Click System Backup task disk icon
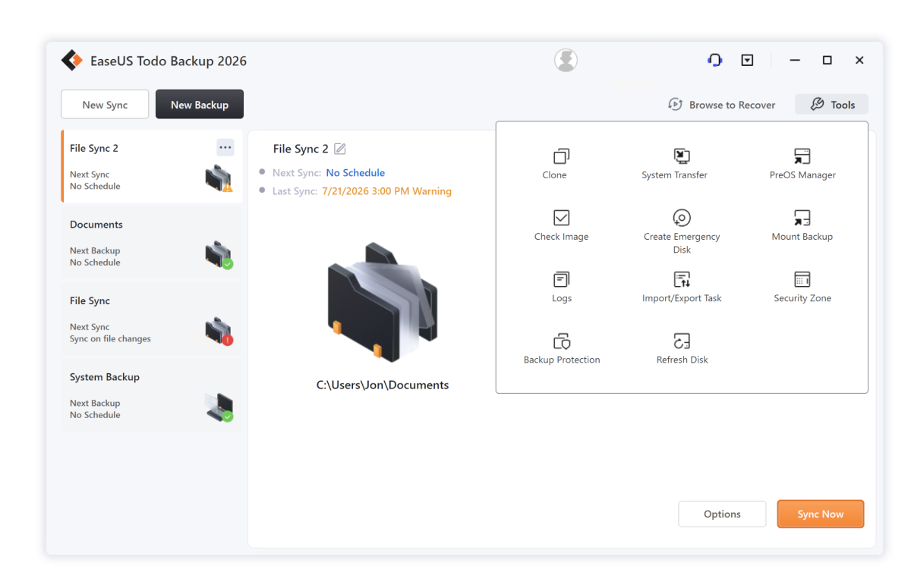Image resolution: width=911 pixels, height=588 pixels. pos(219,407)
